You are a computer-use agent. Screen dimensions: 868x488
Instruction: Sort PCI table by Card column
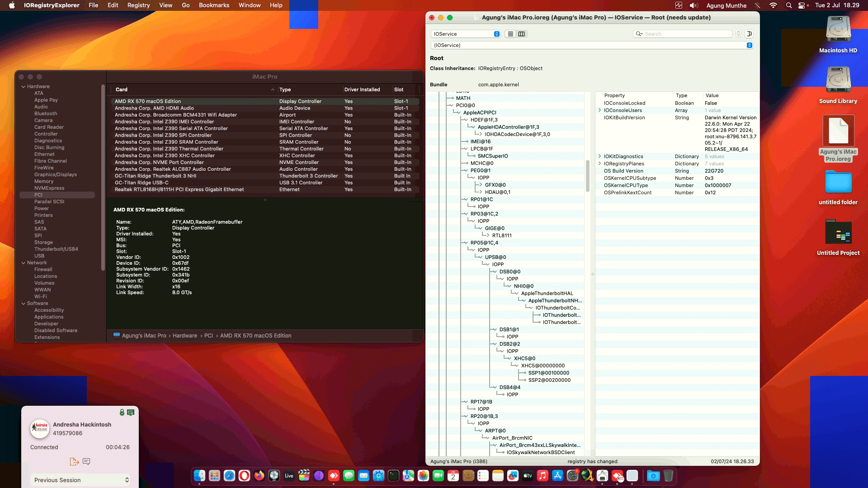tap(195, 89)
